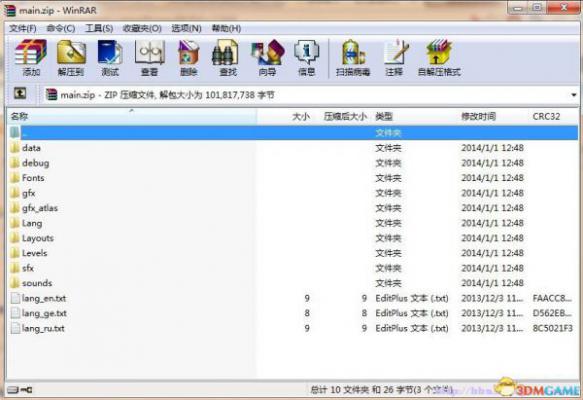The height and width of the screenshot is (400, 583).
Task: Click the 注释 (Comment) toolbar icon
Action: 396,53
